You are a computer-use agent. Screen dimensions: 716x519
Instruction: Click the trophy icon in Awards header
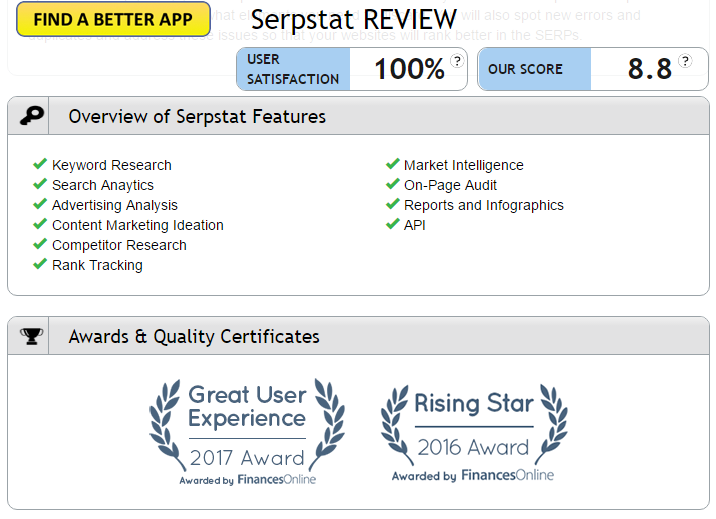[x=32, y=336]
